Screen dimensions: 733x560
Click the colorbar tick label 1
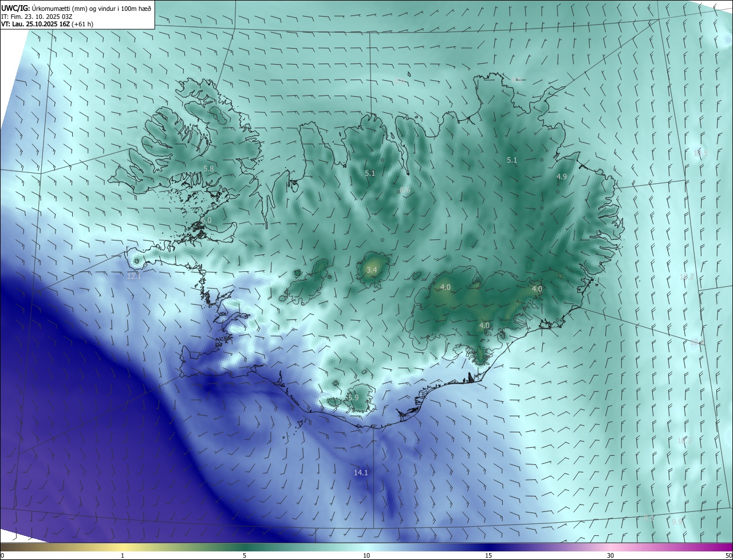pyautogui.click(x=123, y=555)
